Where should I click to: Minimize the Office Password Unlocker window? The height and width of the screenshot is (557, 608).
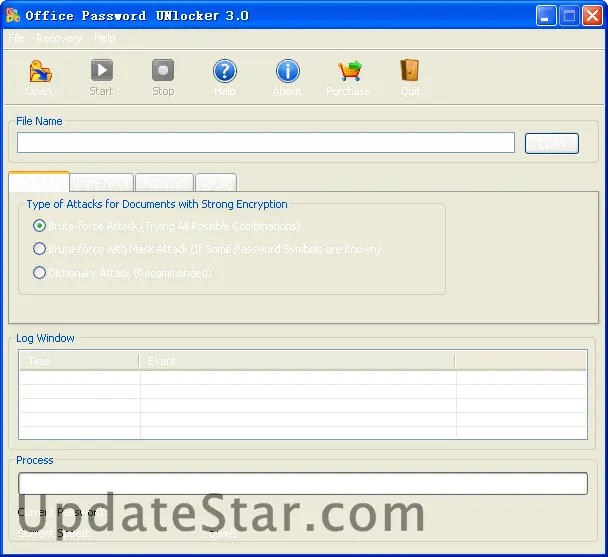546,16
